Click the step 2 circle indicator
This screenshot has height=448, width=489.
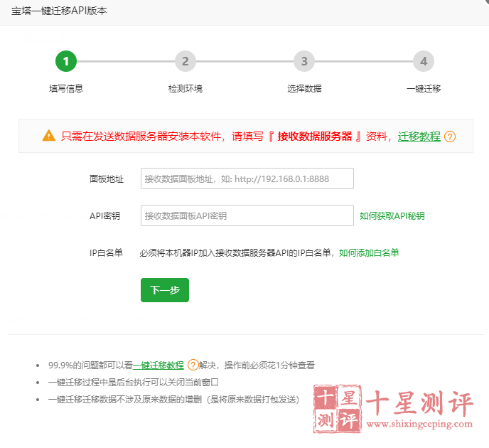tap(185, 61)
